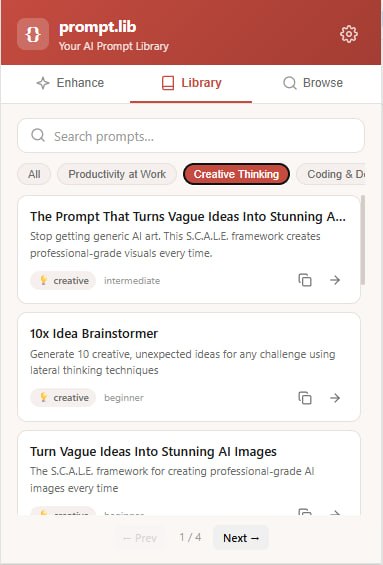
Task: Open settings via the gear icon
Action: (349, 34)
